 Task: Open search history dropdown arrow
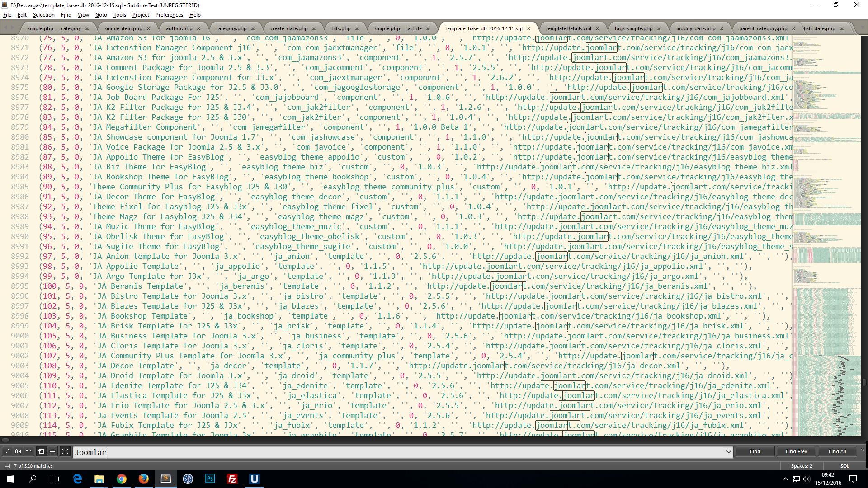pyautogui.click(x=728, y=451)
